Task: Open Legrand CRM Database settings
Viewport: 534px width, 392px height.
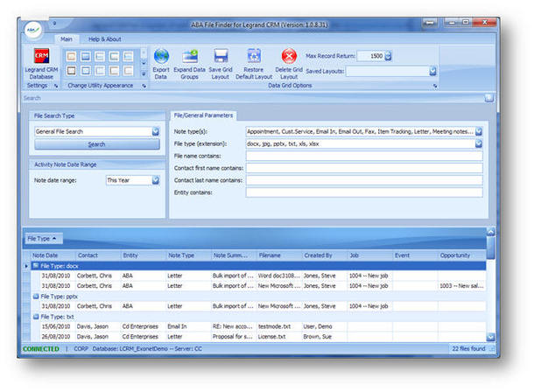Action: click(x=41, y=64)
